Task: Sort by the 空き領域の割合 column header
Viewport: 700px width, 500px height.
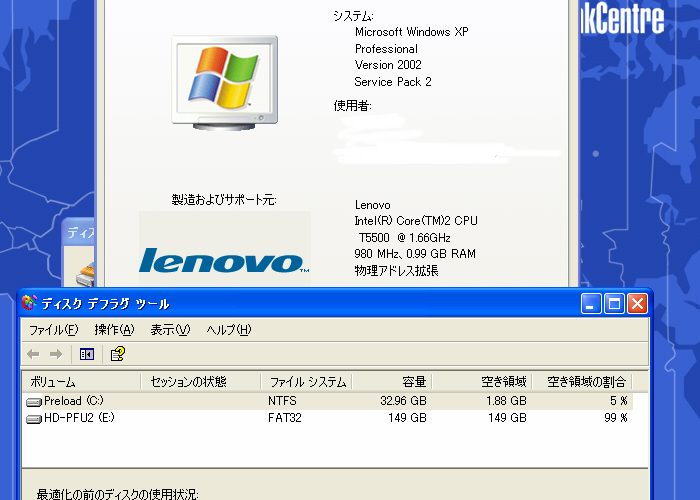Action: 582,382
